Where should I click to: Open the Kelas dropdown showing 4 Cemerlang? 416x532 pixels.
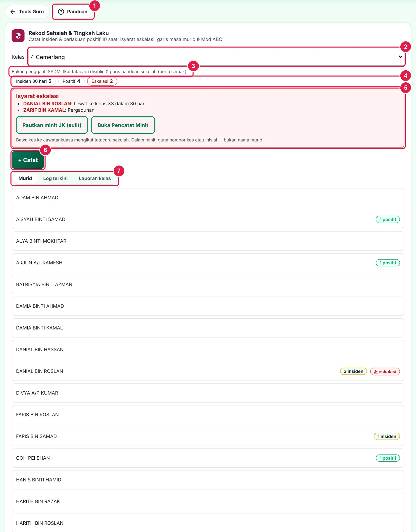216,57
